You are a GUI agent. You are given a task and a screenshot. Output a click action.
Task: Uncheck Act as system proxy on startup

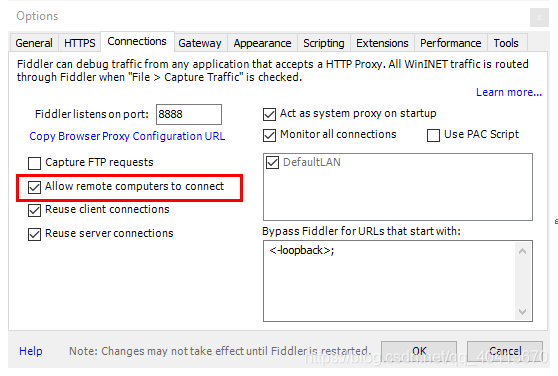pyautogui.click(x=269, y=115)
